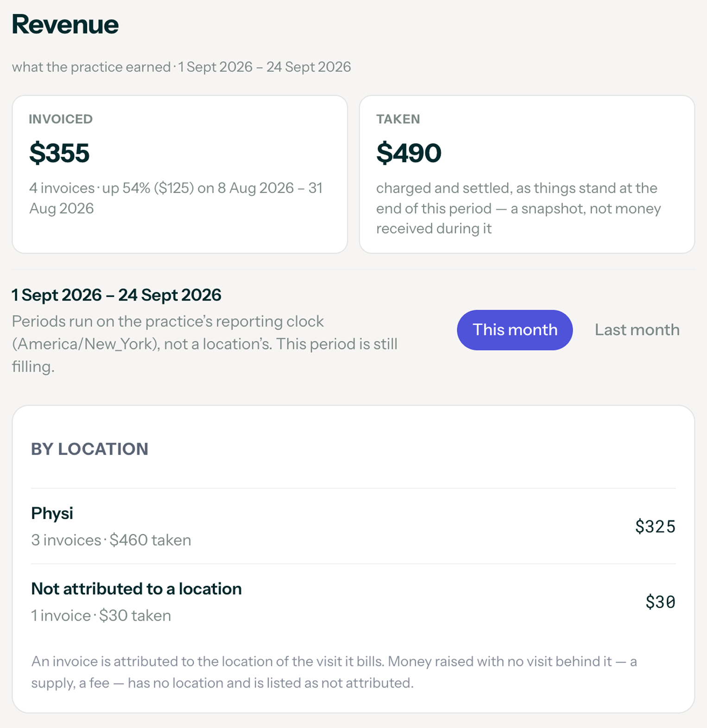The image size is (707, 728).
Task: Click the 3 invoices · $460 taken subtext
Action: click(x=111, y=540)
